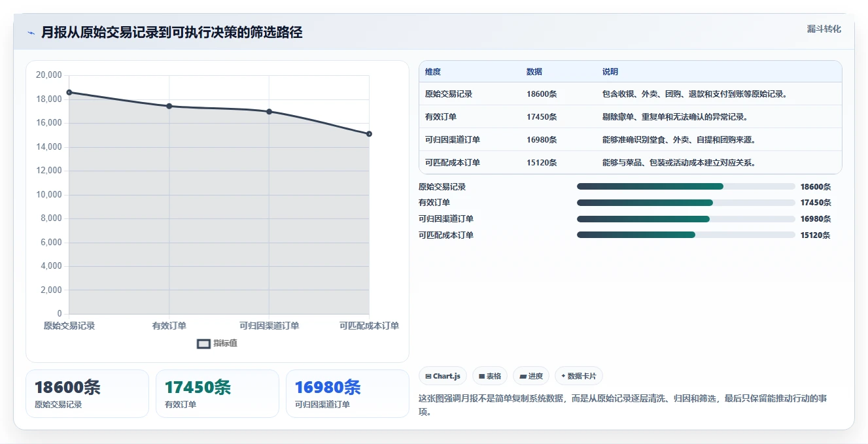Viewport: 868px width, 444px height.
Task: Open the 17450条 有效订单 data card
Action: pyautogui.click(x=217, y=394)
